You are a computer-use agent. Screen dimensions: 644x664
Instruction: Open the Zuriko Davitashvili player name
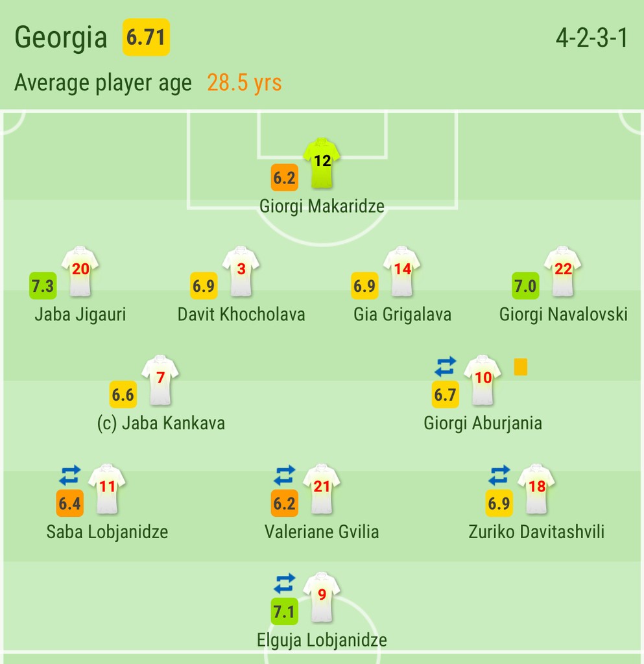pos(536,532)
